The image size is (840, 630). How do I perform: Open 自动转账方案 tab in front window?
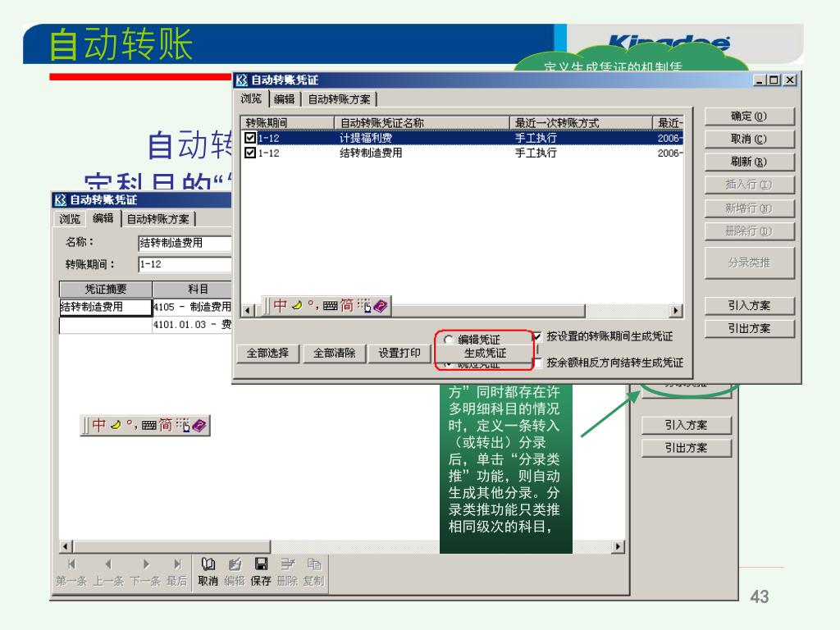click(339, 99)
